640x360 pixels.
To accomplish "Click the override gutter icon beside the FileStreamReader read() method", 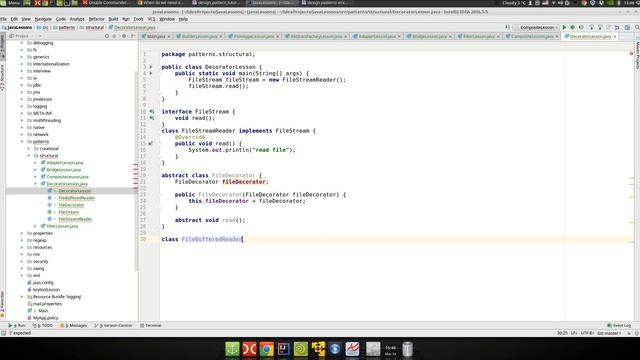I will 151,143.
